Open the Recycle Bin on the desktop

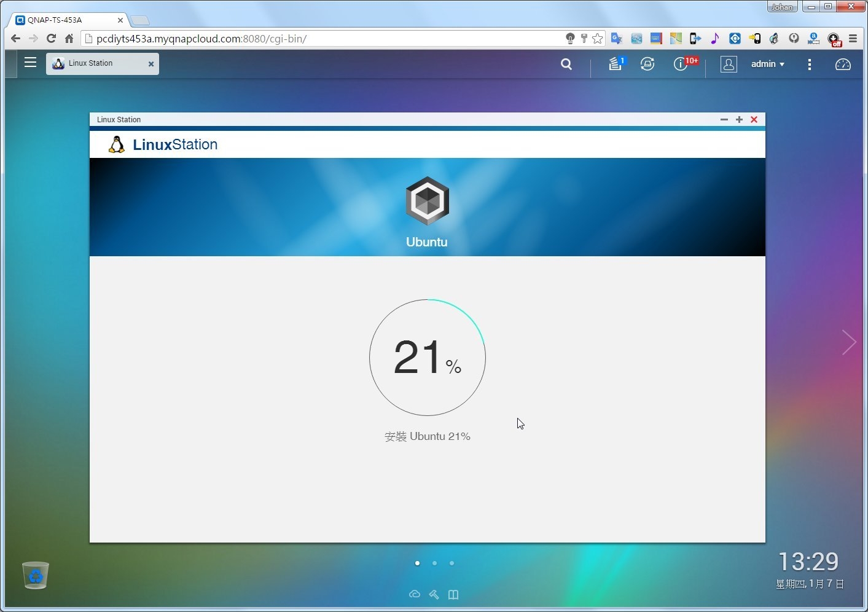pyautogui.click(x=36, y=576)
